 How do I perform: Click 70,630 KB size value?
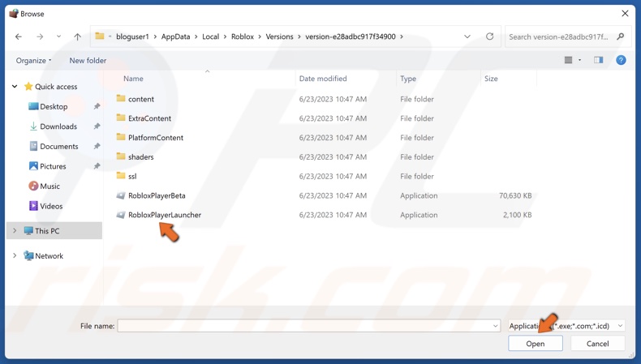pos(515,195)
